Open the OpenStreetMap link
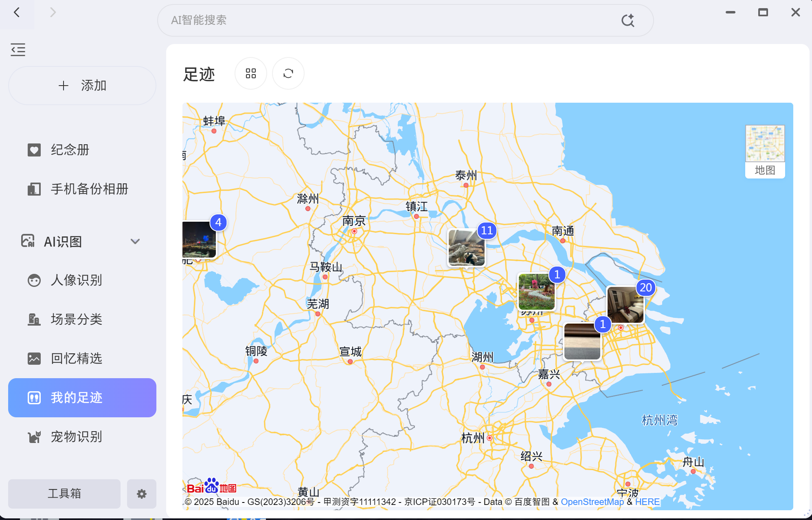The width and height of the screenshot is (812, 520). (592, 502)
